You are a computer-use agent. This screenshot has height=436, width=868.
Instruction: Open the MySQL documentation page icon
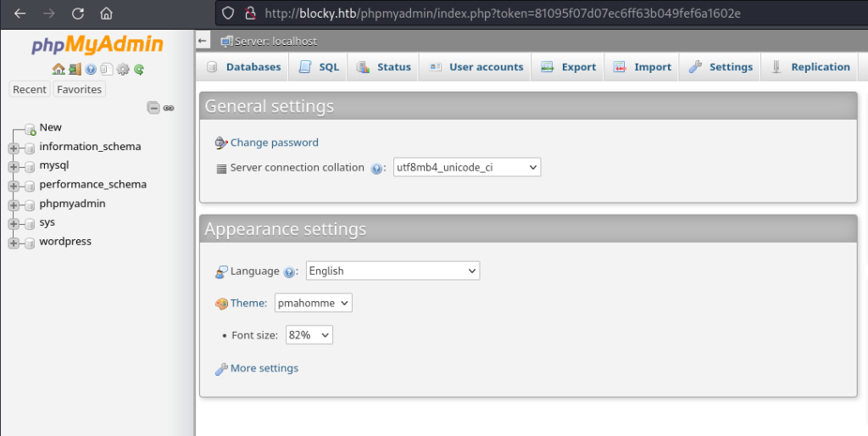(x=107, y=70)
